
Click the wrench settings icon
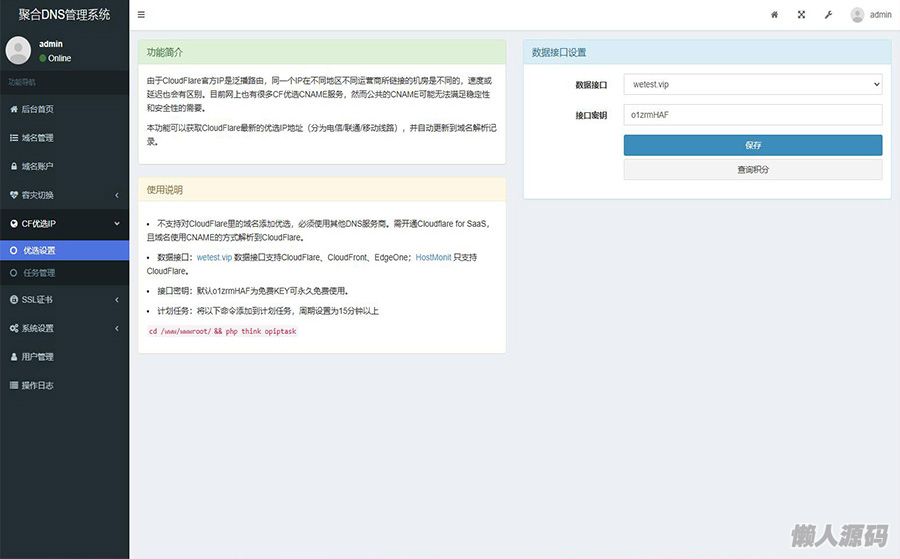[x=828, y=15]
